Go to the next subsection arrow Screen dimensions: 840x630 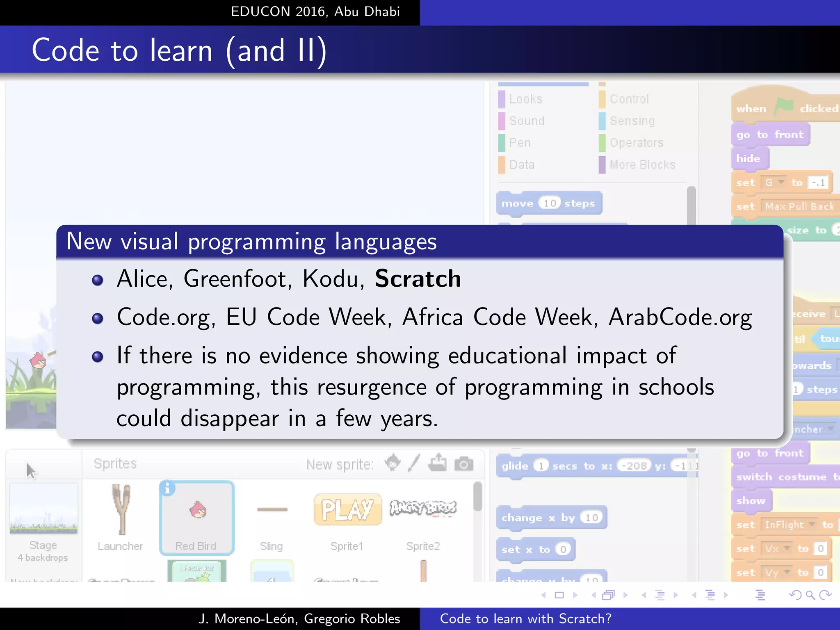676,595
